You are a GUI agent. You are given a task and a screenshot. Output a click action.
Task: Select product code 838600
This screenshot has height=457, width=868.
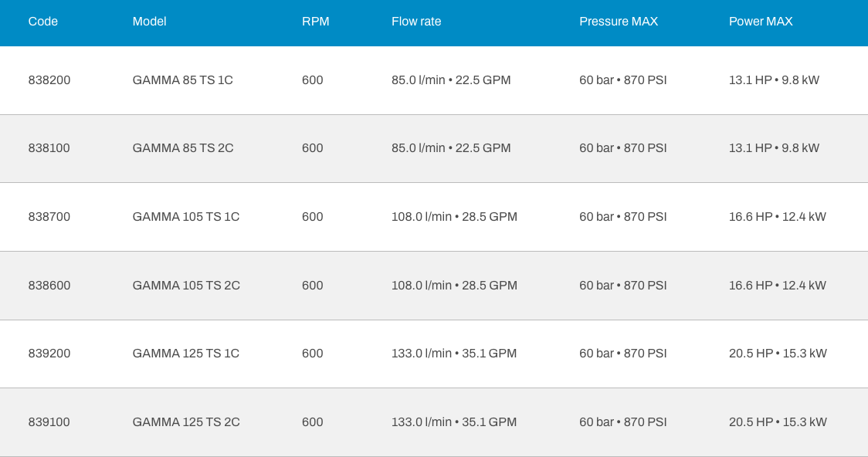[x=49, y=286]
